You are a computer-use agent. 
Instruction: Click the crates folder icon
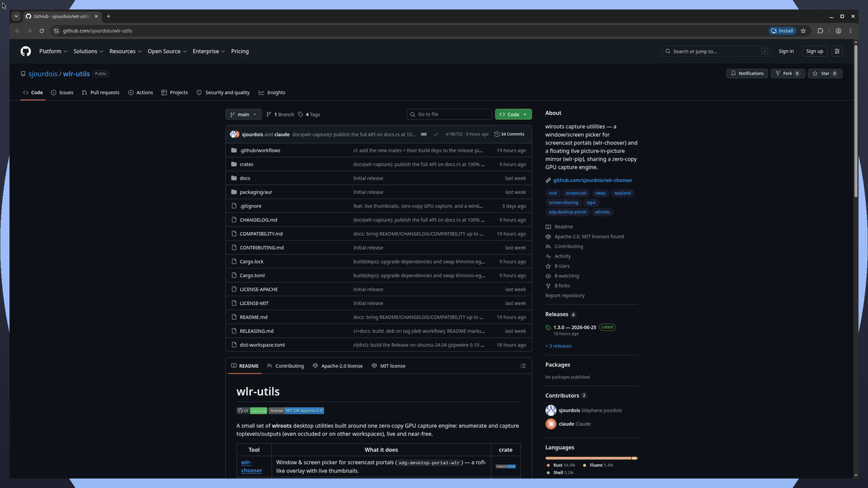coord(234,164)
